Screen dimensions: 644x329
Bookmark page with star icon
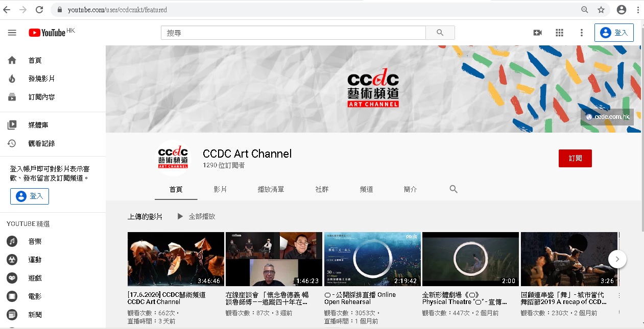click(x=601, y=10)
